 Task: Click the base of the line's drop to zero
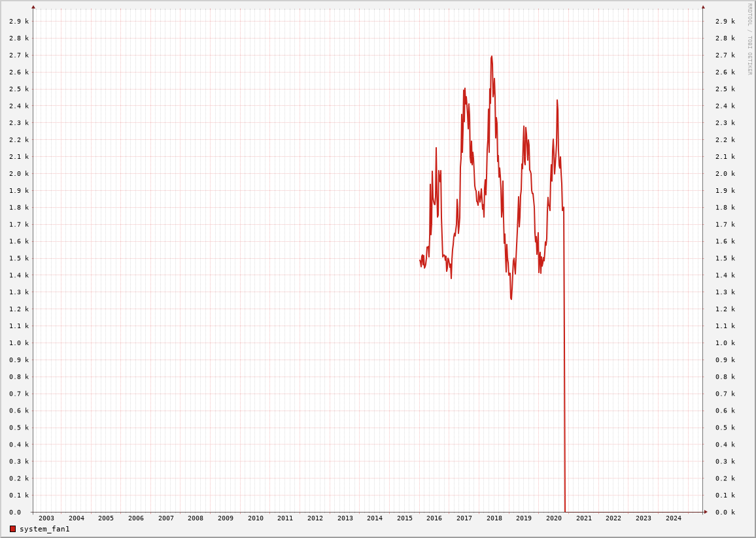[x=565, y=511]
